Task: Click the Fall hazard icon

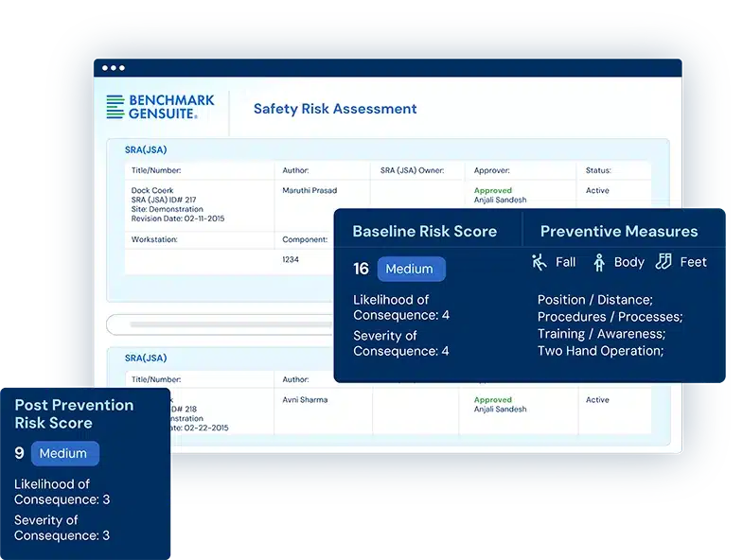Action: 540,262
